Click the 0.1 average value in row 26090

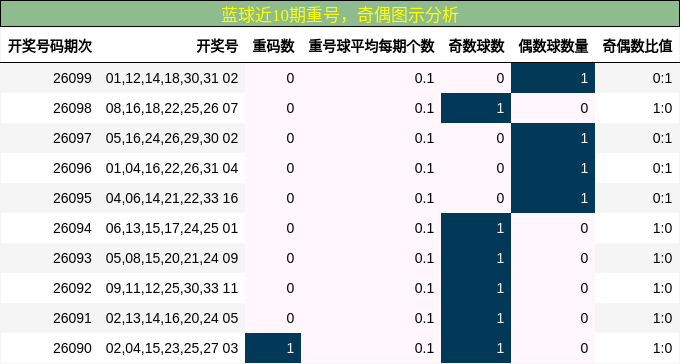[424, 348]
